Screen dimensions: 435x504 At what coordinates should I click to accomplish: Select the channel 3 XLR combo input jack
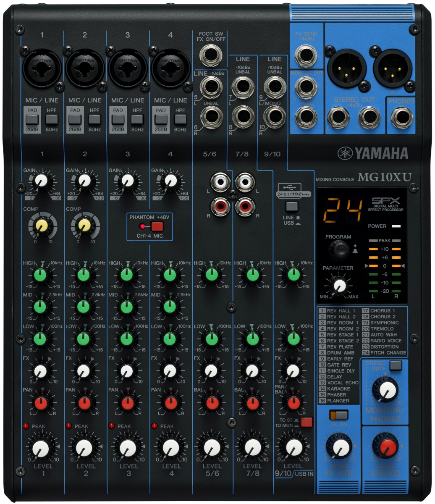click(x=127, y=68)
